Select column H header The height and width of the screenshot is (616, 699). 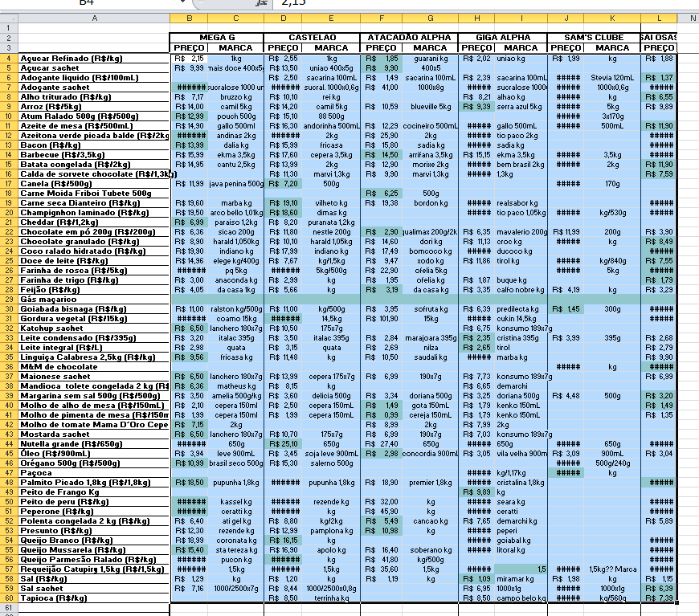[476, 18]
